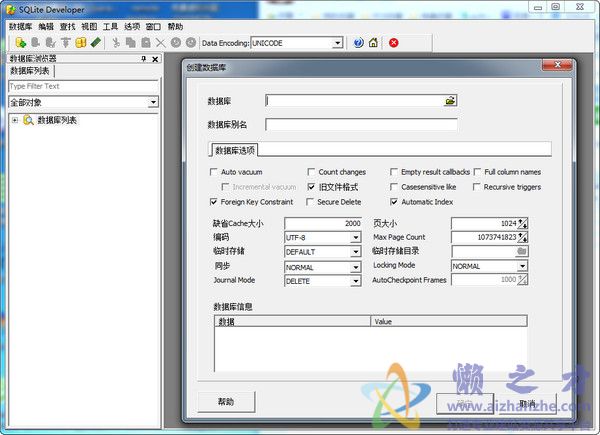
Task: Enable the Auto vacuum checkbox
Action: (214, 172)
